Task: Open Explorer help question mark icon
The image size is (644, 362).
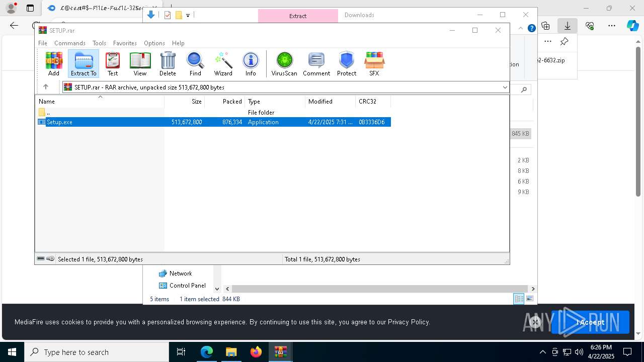Action: 531,28
